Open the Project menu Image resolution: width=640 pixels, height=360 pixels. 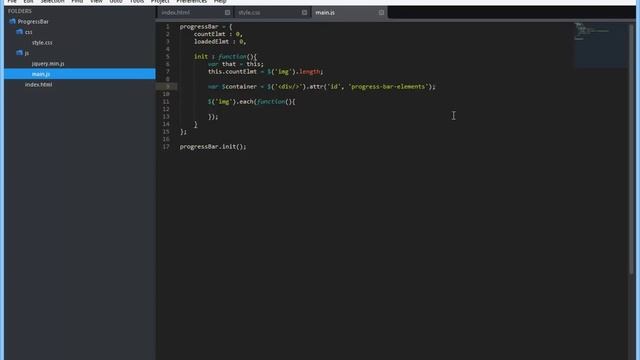pos(160,2)
